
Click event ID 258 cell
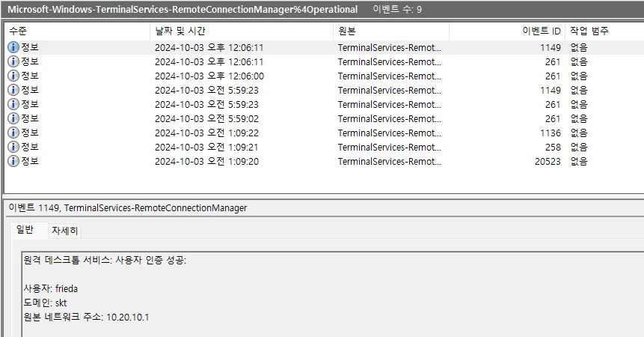point(553,147)
